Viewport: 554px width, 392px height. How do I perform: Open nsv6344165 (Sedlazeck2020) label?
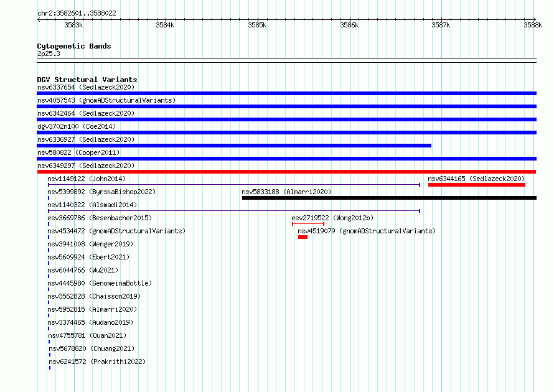coord(476,179)
